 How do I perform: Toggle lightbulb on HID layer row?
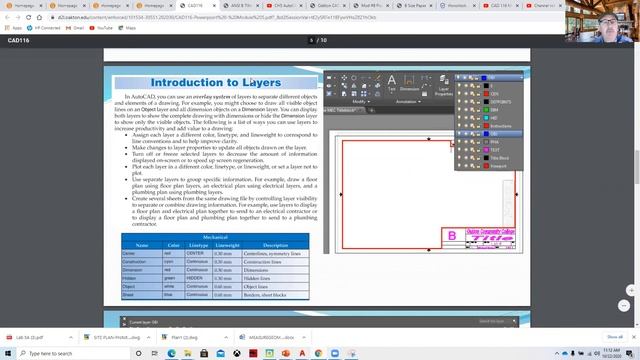pyautogui.click(x=459, y=118)
